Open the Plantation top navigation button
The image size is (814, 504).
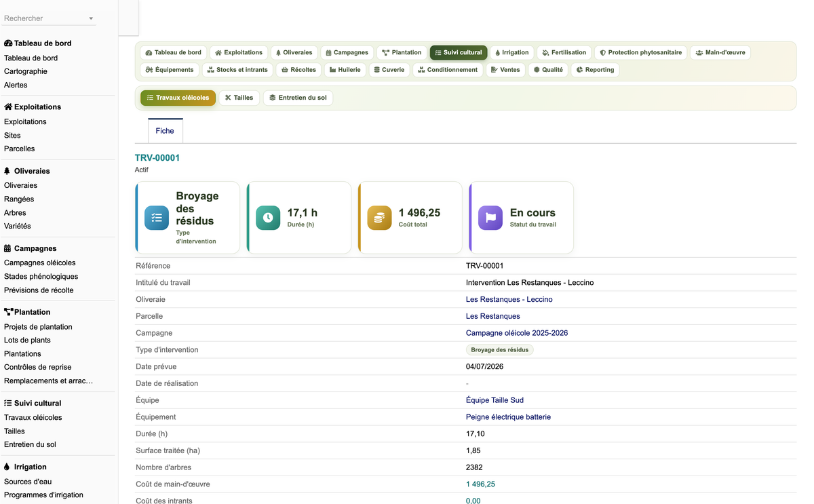tap(402, 52)
